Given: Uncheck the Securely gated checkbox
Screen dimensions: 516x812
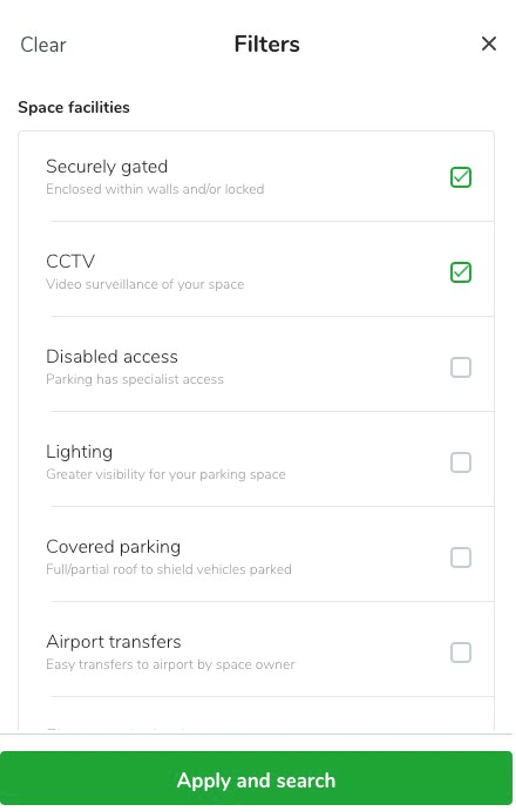Looking at the screenshot, I should click(x=460, y=177).
